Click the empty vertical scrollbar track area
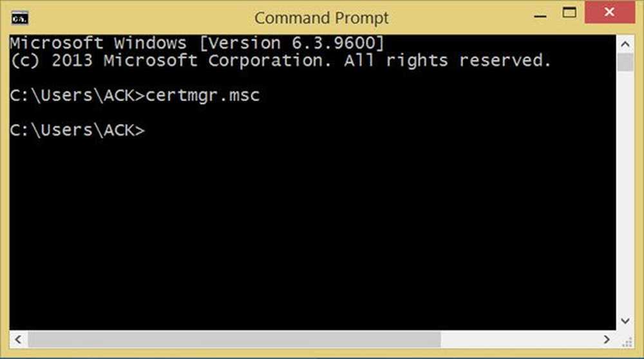644x359 pixels. 625,192
